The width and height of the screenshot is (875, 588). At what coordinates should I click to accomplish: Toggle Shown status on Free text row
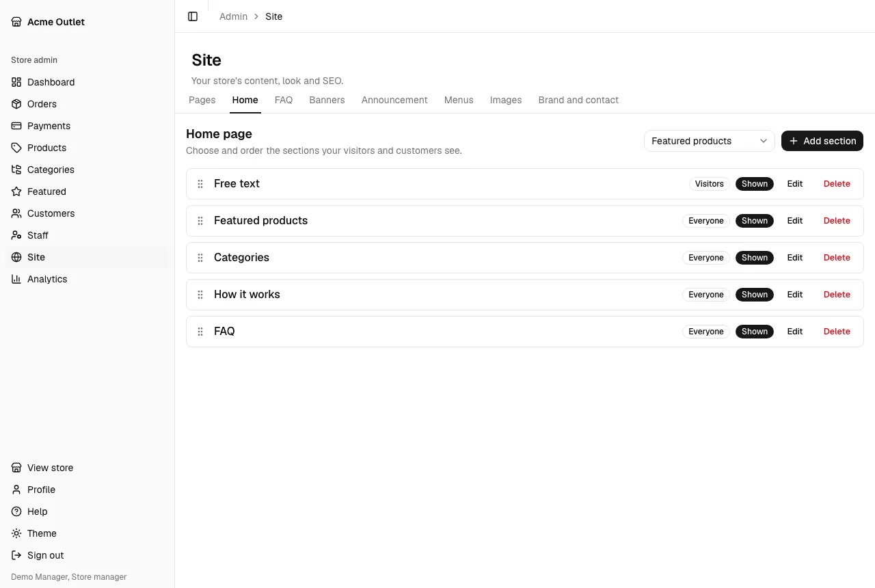[755, 184]
